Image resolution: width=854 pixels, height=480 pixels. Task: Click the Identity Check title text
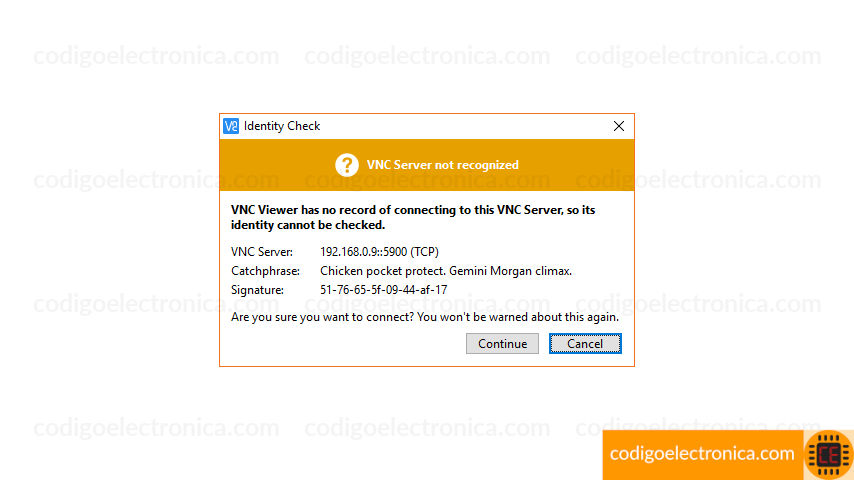click(282, 126)
